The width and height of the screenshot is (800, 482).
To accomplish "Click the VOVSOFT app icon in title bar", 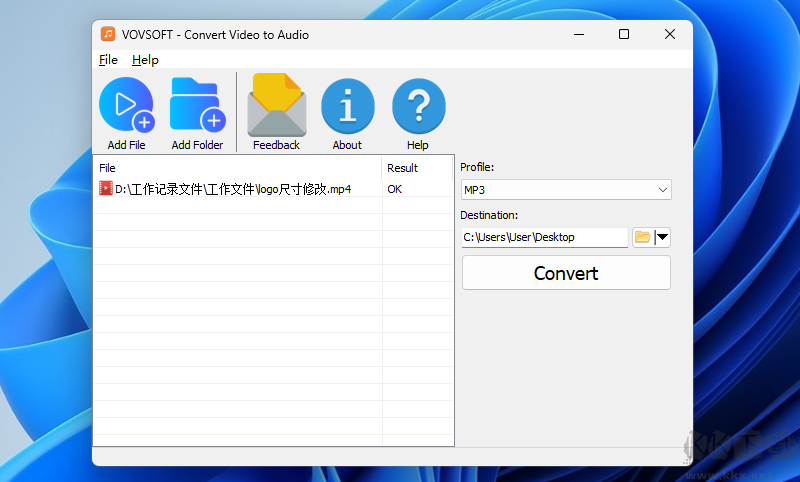I will point(108,34).
